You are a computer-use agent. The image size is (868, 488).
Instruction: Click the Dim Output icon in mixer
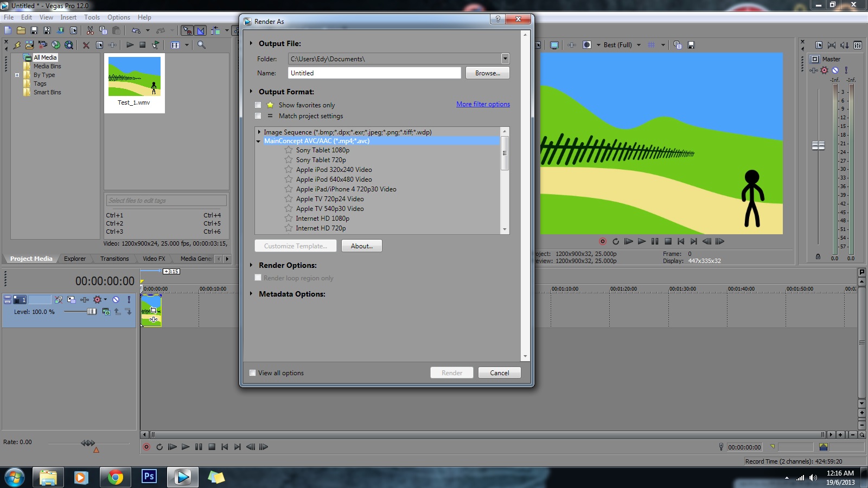(x=845, y=45)
